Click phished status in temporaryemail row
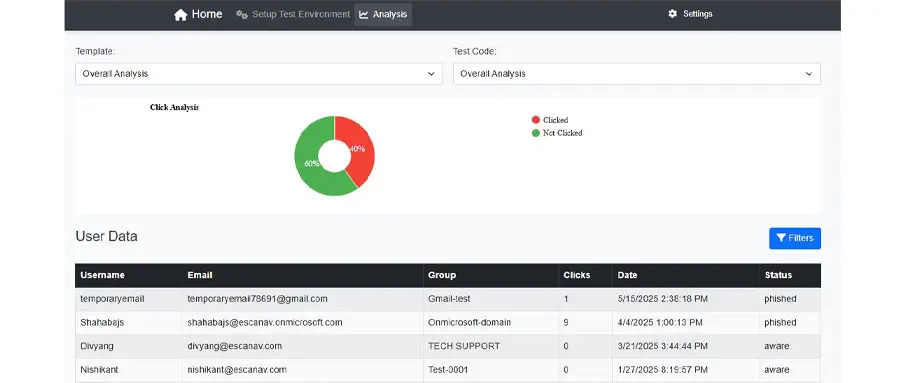This screenshot has width=905, height=383. click(x=780, y=299)
